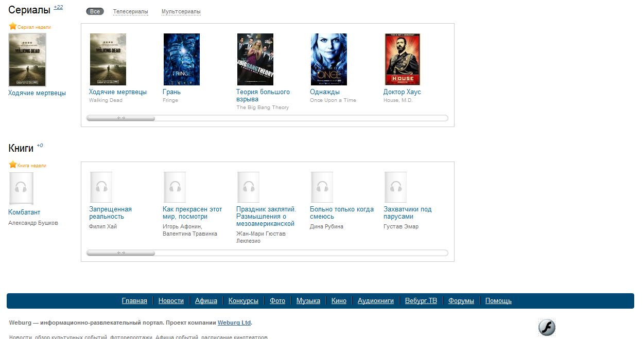This screenshot has width=644, height=339.
Task: Open The Big Bang Theory poster thumbnail
Action: tap(255, 59)
